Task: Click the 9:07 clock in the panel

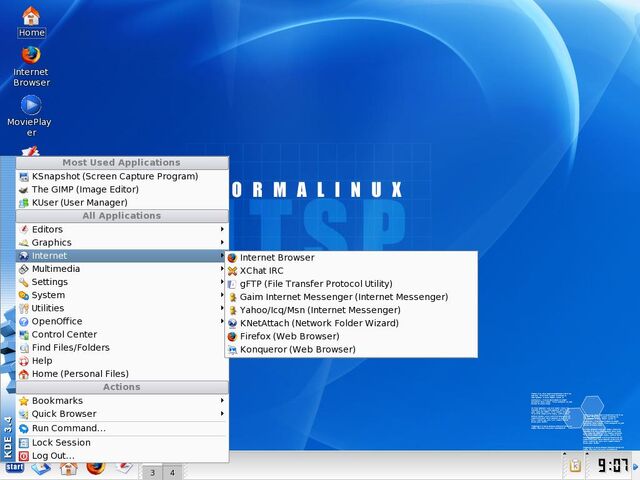Action: tap(612, 465)
